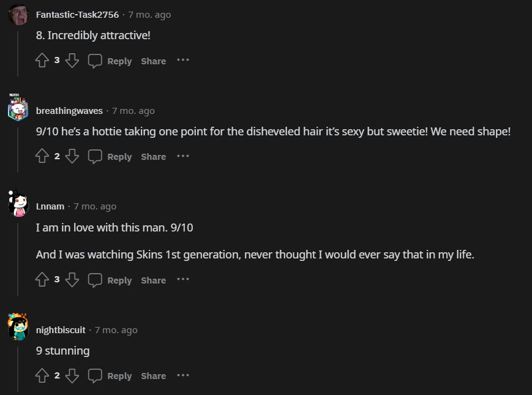Reply to breathingwaves' comment
This screenshot has height=395, width=532.
pyautogui.click(x=110, y=156)
